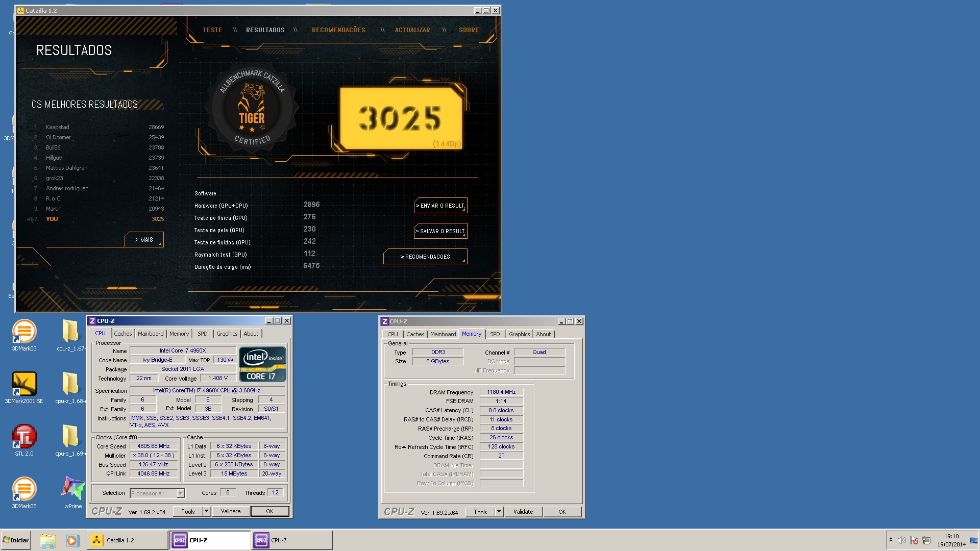Go to ACTUALIZAR tab in Catzilla
This screenshot has height=551, width=980.
(x=412, y=30)
